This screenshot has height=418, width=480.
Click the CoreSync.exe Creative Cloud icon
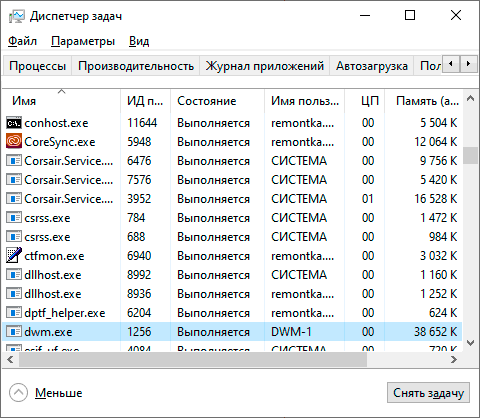point(14,142)
